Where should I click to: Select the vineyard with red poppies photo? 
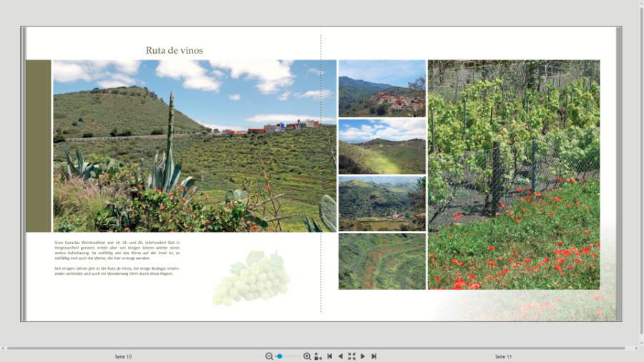tap(514, 175)
